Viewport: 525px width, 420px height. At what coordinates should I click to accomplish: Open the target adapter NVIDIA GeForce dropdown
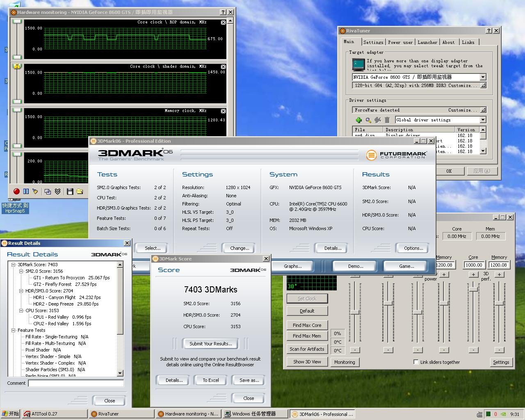click(x=483, y=77)
